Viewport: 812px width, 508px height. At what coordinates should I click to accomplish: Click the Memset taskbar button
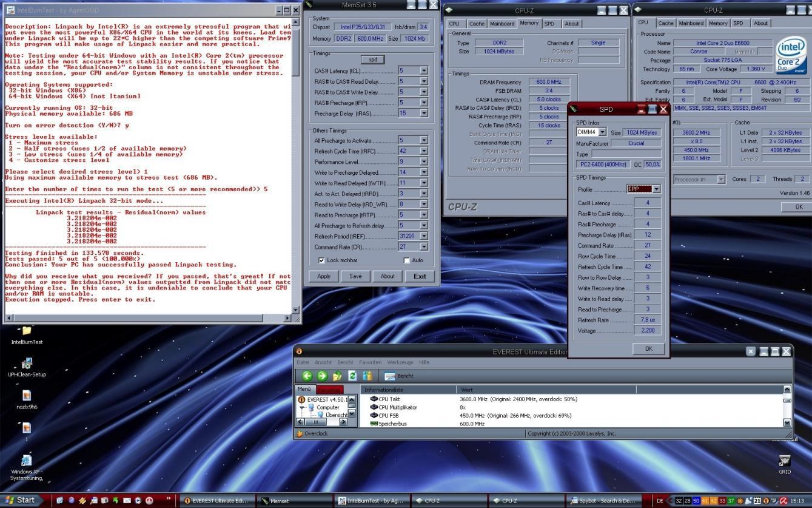294,501
